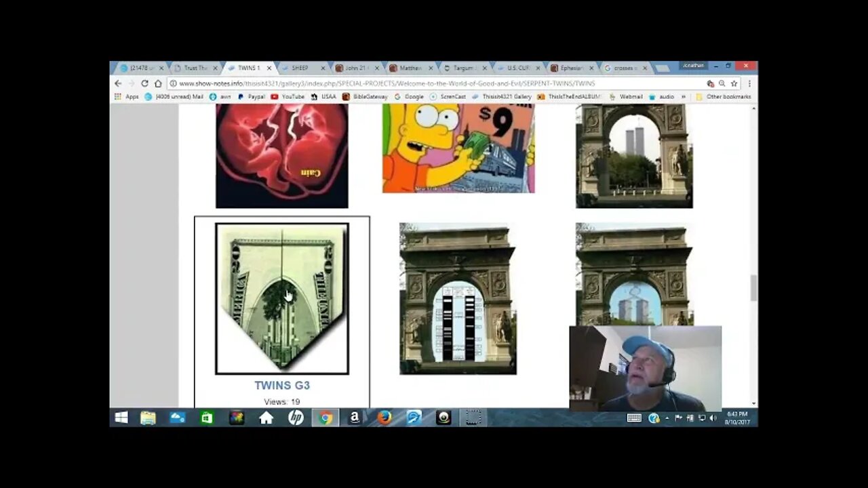The width and height of the screenshot is (868, 488).
Task: Open the white house home taskbar icon
Action: (266, 418)
